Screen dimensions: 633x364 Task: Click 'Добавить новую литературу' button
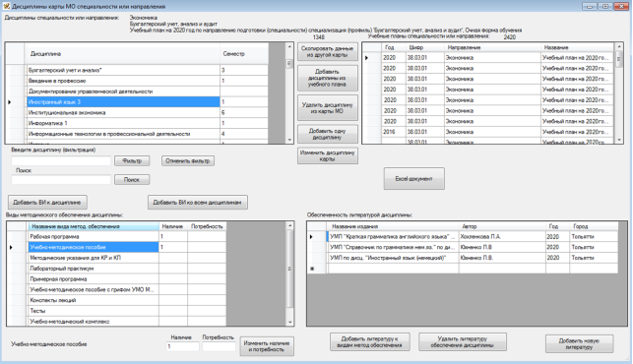click(579, 343)
